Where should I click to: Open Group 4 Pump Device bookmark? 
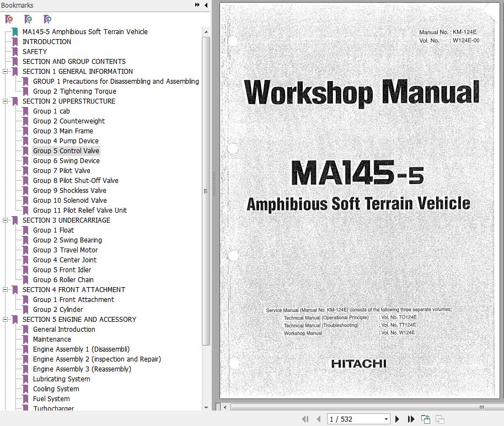[66, 141]
